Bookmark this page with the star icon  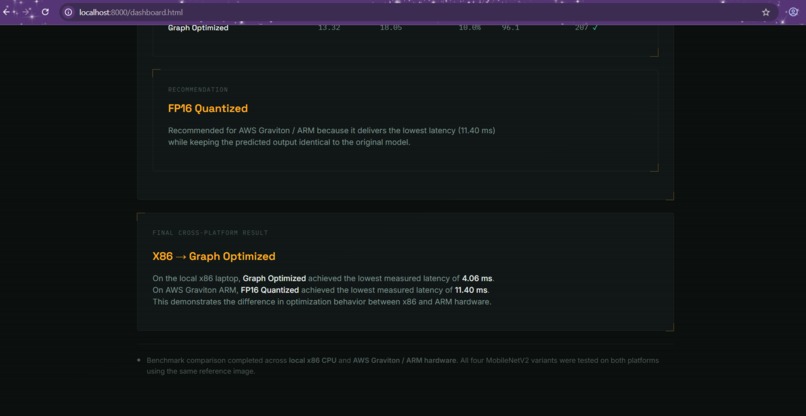pyautogui.click(x=766, y=12)
